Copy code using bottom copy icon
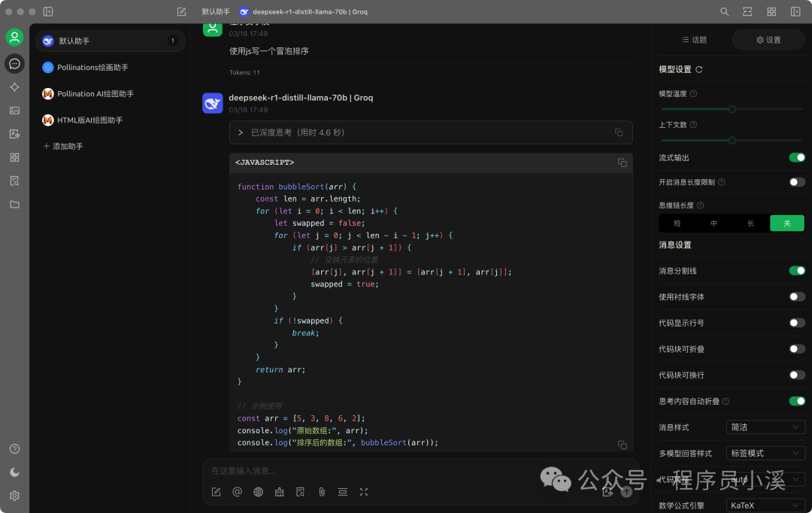This screenshot has width=812, height=513. tap(623, 445)
